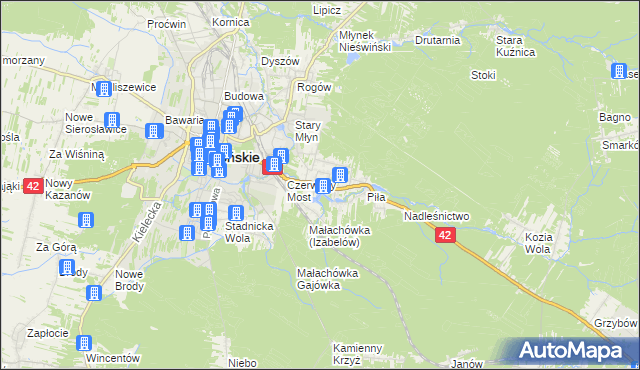Select building marker beside Nowe Sierosławice
The image size is (640, 370).
112,120
